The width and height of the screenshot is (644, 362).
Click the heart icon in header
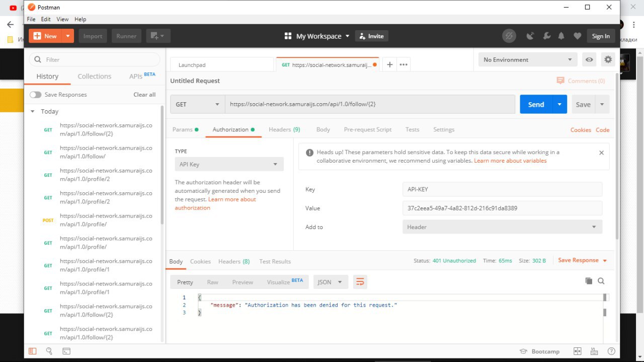[577, 36]
